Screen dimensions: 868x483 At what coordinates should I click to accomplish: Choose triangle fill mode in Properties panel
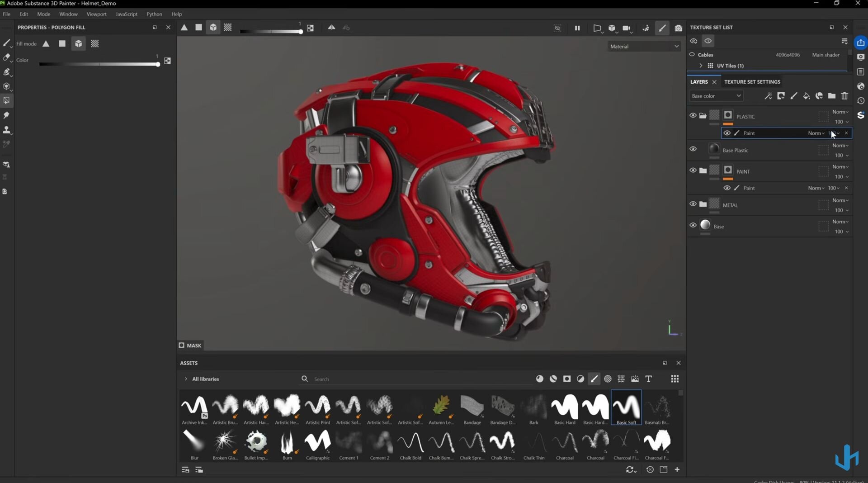pyautogui.click(x=46, y=44)
